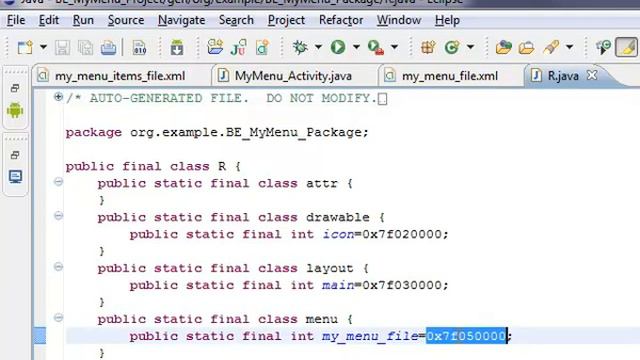
Task: Toggle the Mark Occurrences highlighter button
Action: click(x=627, y=47)
